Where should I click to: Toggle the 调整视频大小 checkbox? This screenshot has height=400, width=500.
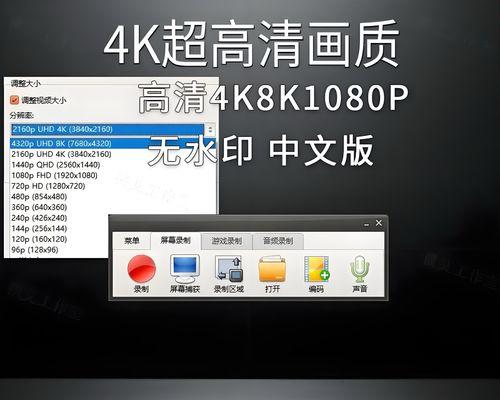point(14,100)
